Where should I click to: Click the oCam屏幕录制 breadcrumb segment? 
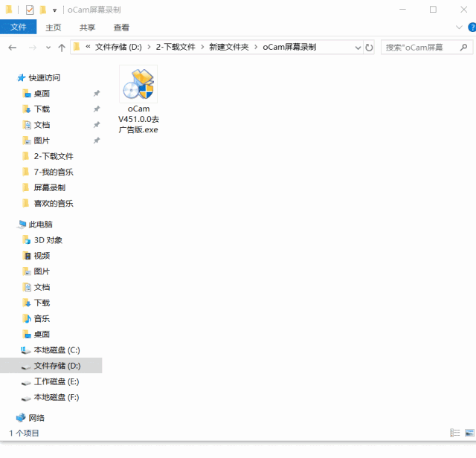[289, 48]
